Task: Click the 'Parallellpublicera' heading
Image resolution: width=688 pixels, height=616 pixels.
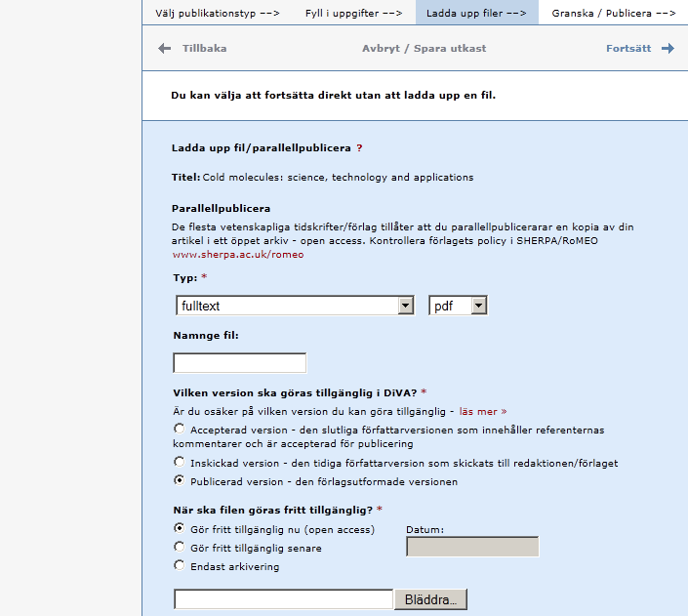Action: tap(221, 209)
